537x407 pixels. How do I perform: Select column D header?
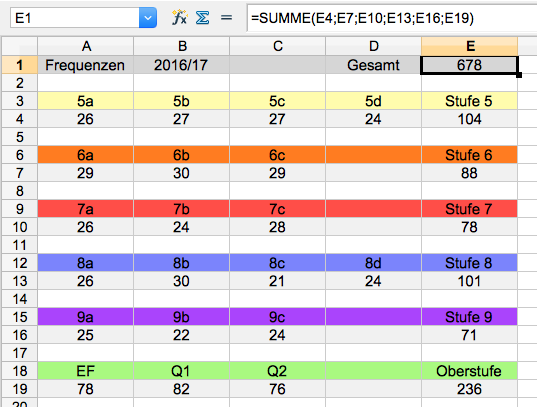(x=373, y=46)
